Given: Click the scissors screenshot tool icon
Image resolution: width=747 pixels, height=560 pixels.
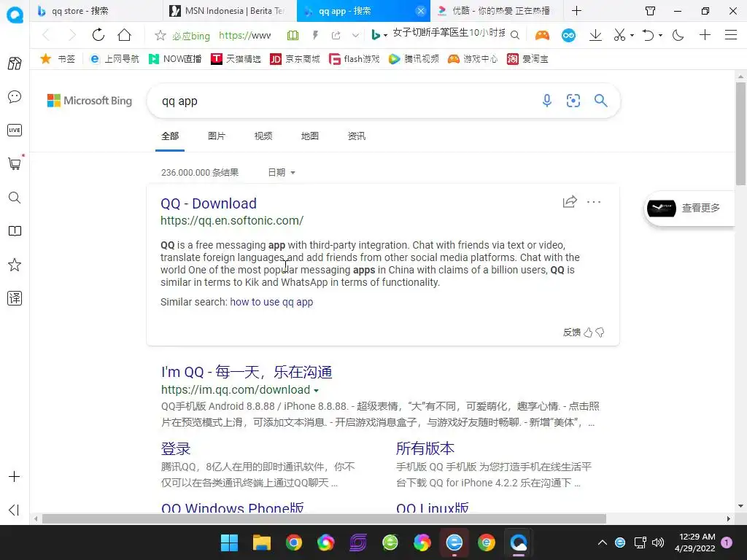Looking at the screenshot, I should point(619,35).
